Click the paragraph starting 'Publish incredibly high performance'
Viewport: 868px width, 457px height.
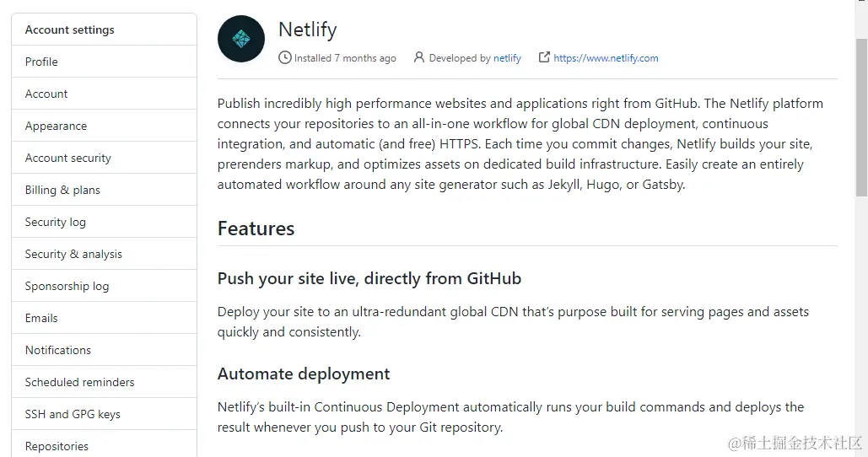click(x=520, y=144)
